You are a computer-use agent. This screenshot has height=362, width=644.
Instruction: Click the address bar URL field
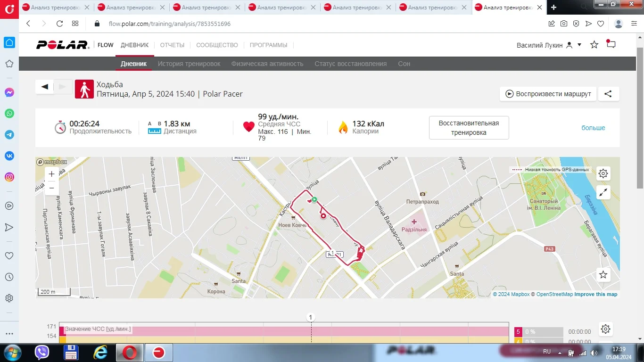click(325, 24)
